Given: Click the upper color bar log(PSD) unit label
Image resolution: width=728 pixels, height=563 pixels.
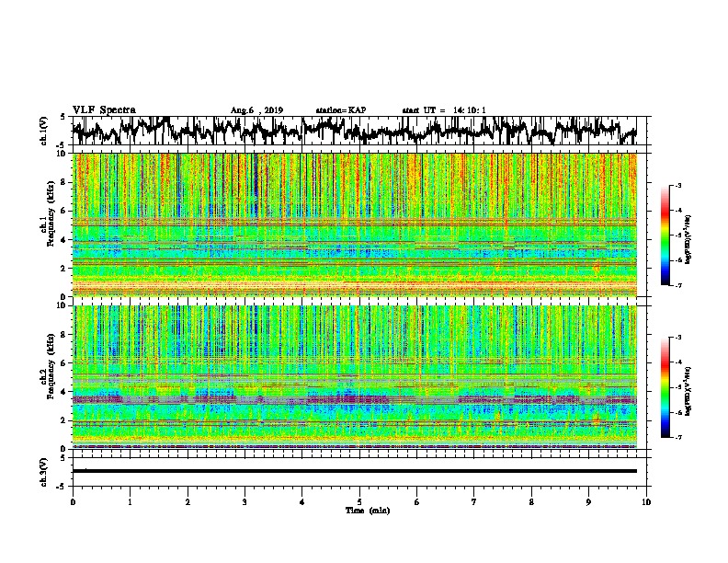Looking at the screenshot, I should (688, 240).
